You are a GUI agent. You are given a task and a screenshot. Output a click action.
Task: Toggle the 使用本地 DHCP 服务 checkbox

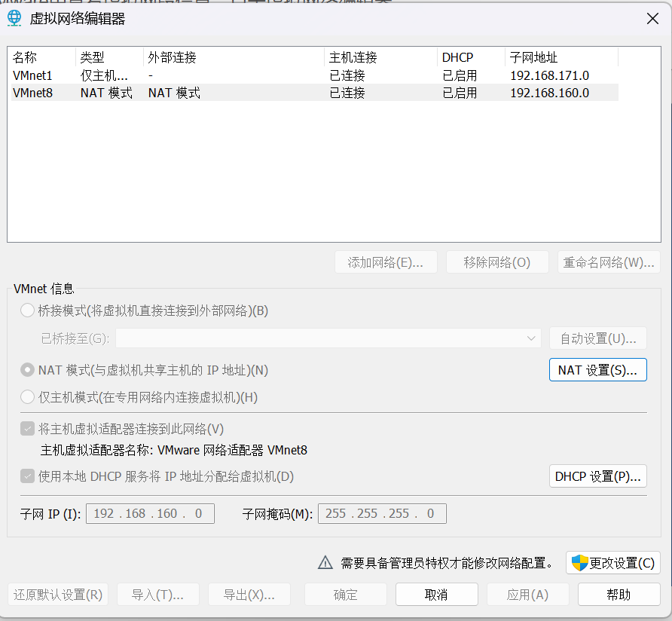tap(27, 476)
